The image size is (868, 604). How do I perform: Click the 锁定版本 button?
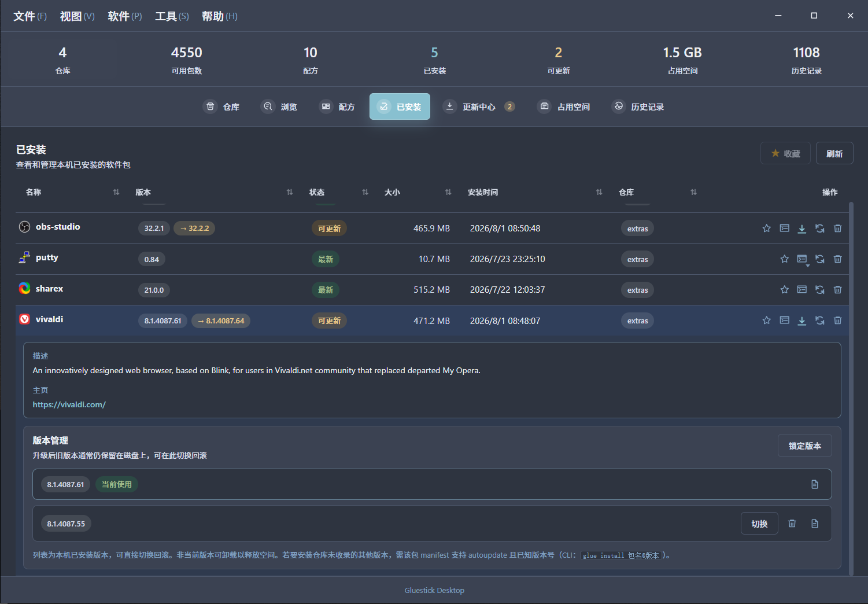(805, 445)
